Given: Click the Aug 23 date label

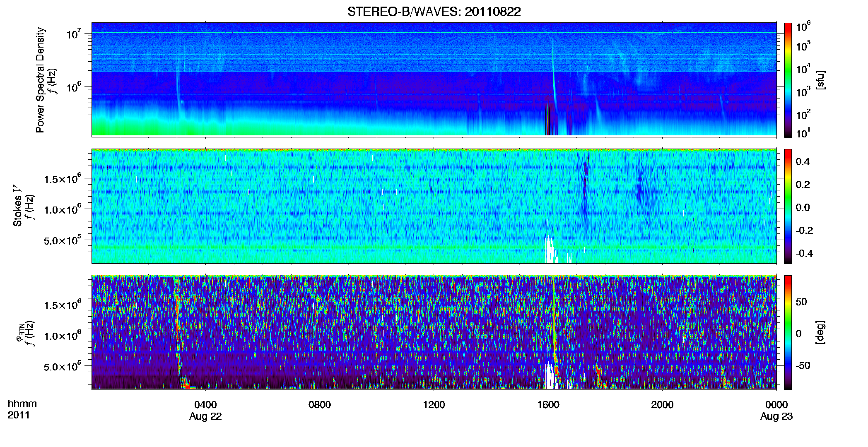Looking at the screenshot, I should 776,416.
